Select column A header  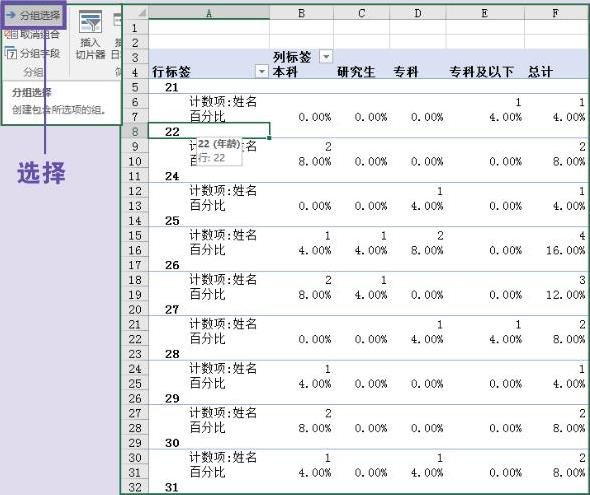(209, 13)
